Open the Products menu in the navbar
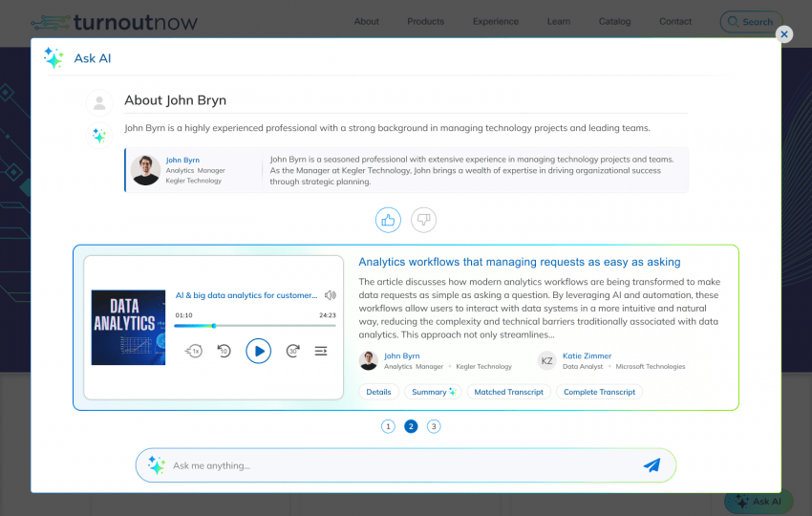The width and height of the screenshot is (812, 516). (x=425, y=21)
